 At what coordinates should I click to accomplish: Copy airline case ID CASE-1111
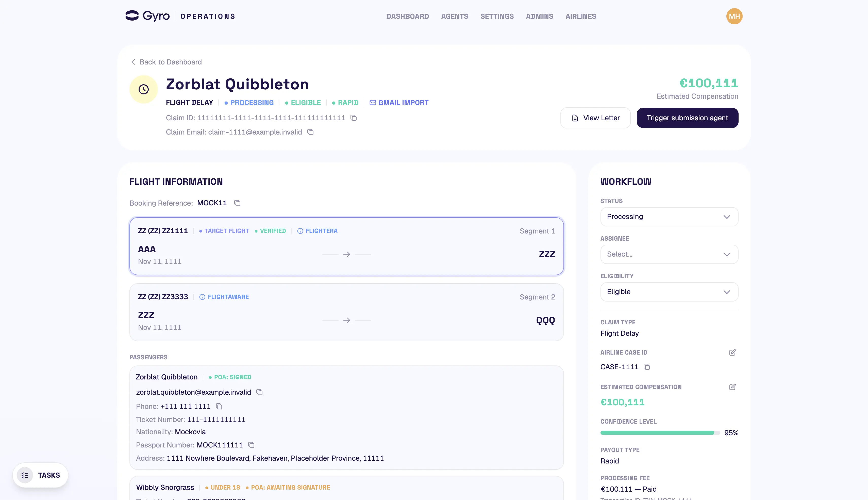tap(646, 367)
